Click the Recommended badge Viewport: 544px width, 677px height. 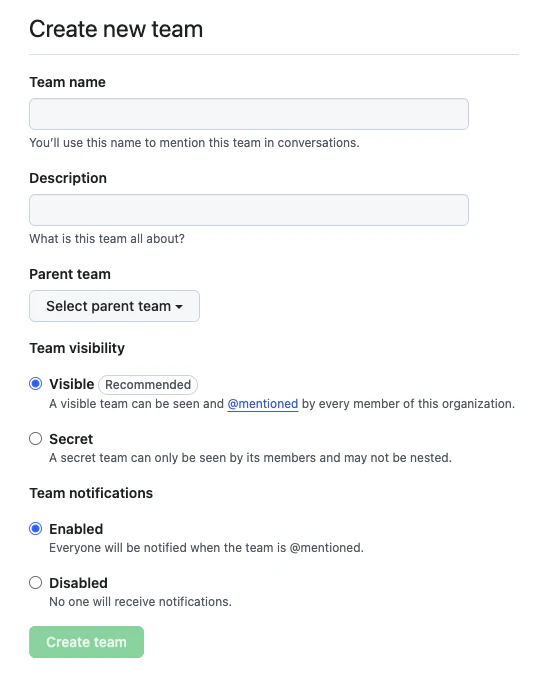pos(148,385)
